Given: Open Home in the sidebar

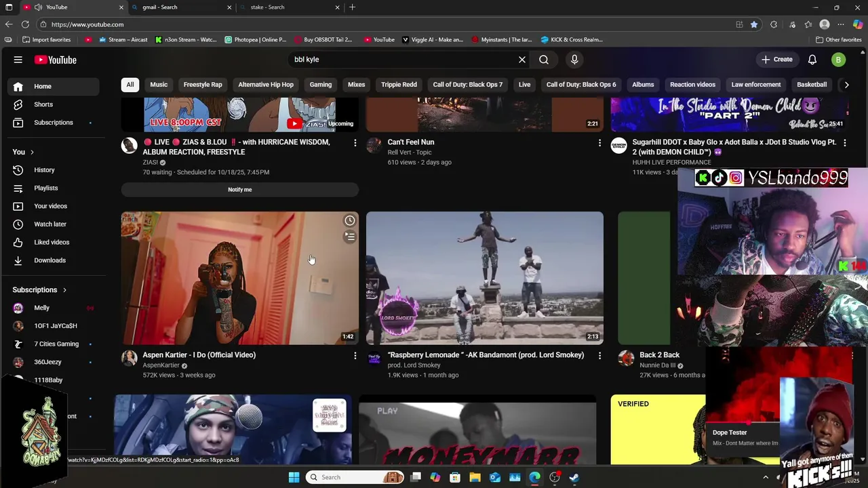Looking at the screenshot, I should pos(54,86).
